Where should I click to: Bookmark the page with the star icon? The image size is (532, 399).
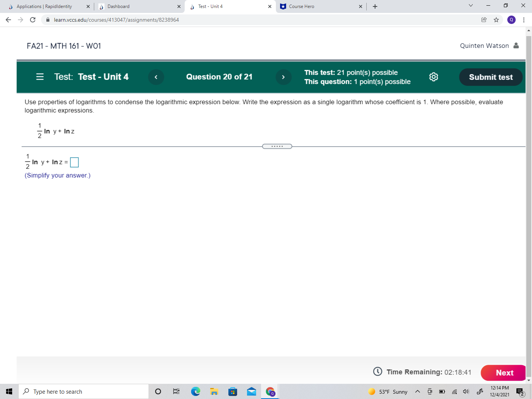pyautogui.click(x=496, y=19)
